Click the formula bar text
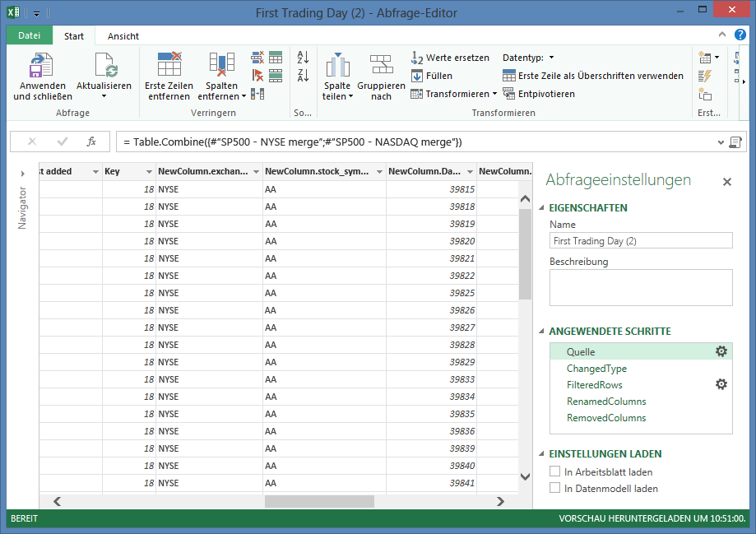756x534 pixels. coord(293,142)
